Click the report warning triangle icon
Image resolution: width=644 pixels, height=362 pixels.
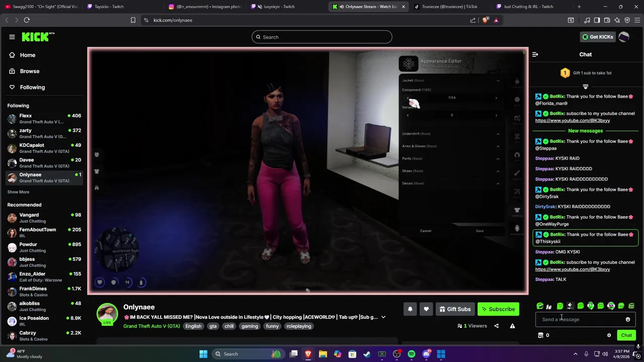click(x=512, y=326)
